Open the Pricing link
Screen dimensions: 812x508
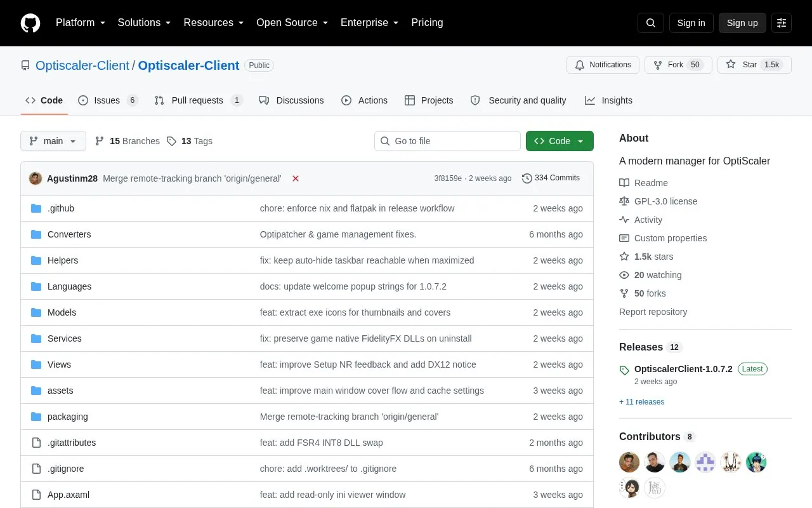[x=427, y=23]
